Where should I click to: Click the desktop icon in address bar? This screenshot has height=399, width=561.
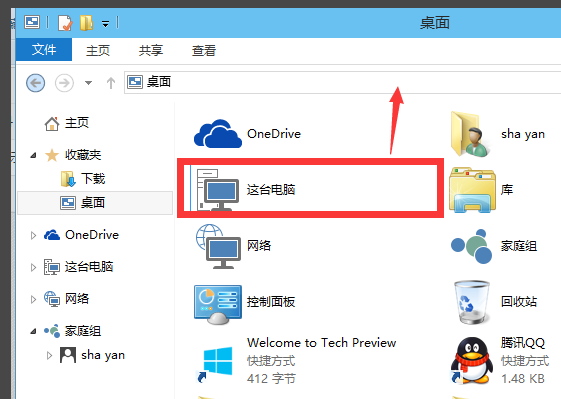(135, 82)
